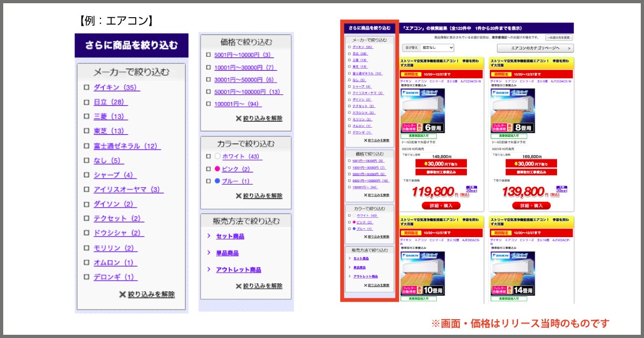This screenshot has width=644, height=338.
Task: Click the 30,000円下取り banner on the 169,800円 product
Action: click(531, 164)
